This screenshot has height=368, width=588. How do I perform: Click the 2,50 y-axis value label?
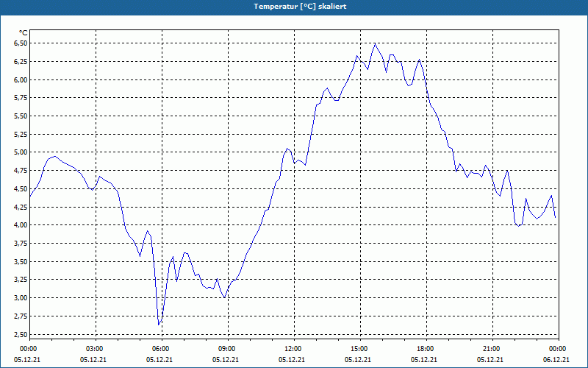pyautogui.click(x=21, y=334)
